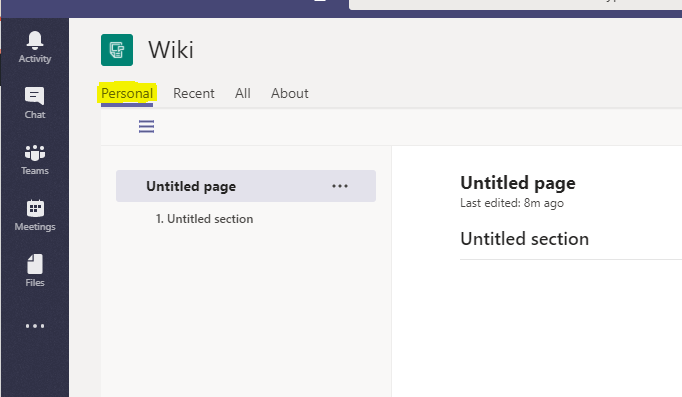Screen dimensions: 682x397
Task: Show more apps ellipsis in sidebar
Action: pyautogui.click(x=35, y=326)
